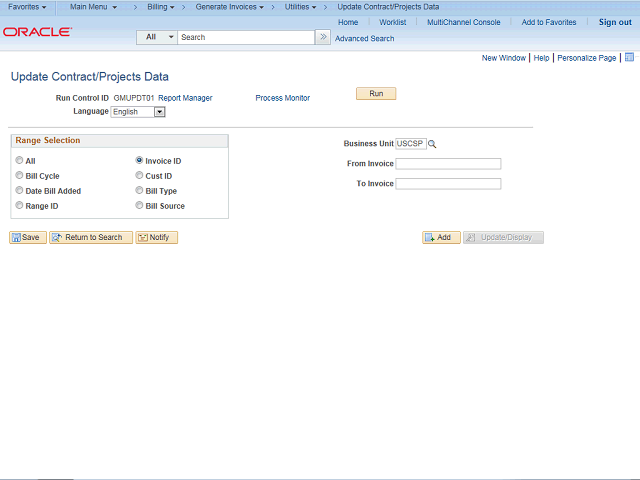The height and width of the screenshot is (480, 640).
Task: Select the Bill Type radio button
Action: point(139,190)
